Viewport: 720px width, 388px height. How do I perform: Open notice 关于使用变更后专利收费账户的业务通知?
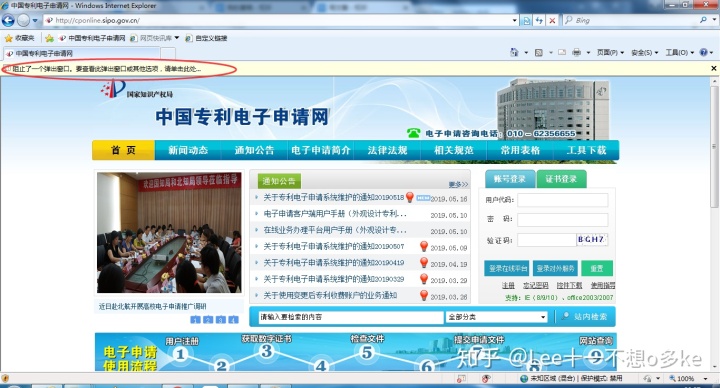[330, 295]
